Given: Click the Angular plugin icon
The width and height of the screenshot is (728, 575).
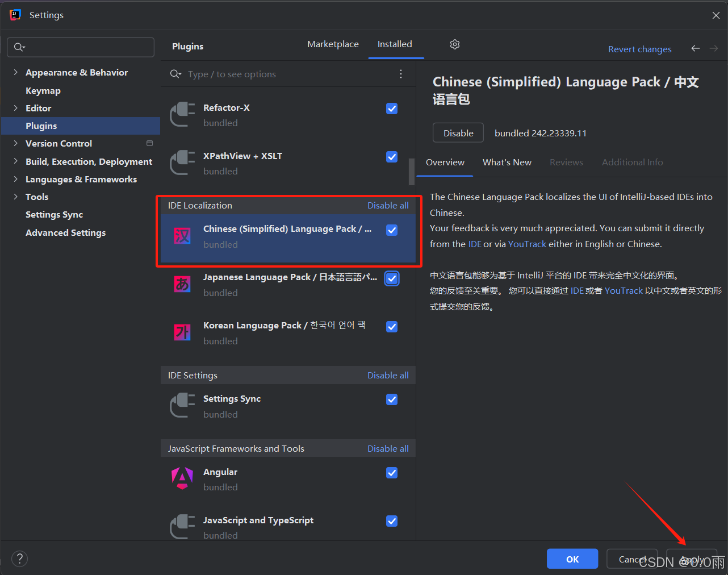Looking at the screenshot, I should pyautogui.click(x=182, y=479).
